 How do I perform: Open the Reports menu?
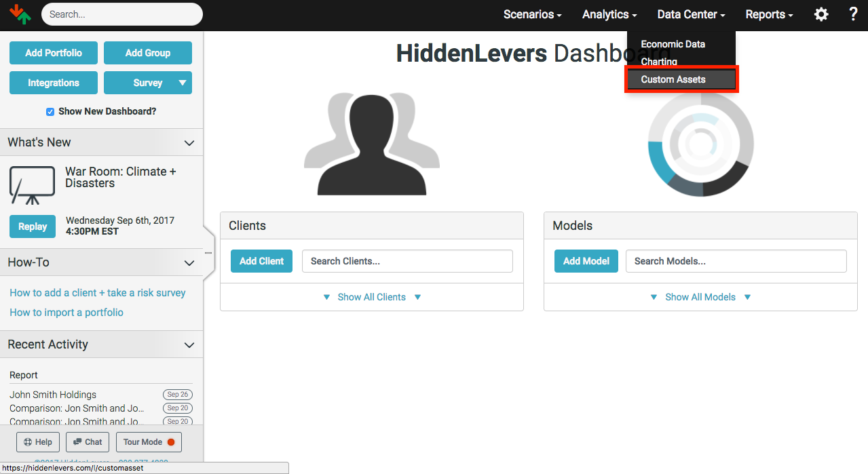coord(769,14)
